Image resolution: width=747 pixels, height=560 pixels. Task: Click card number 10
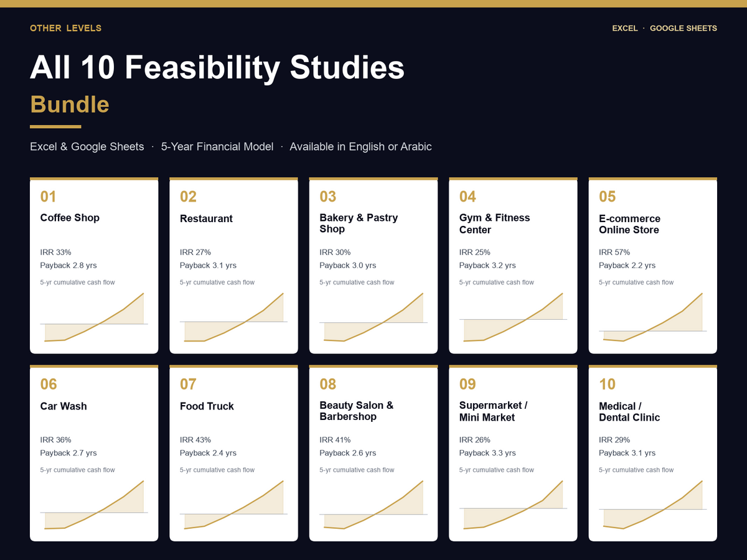coord(607,384)
